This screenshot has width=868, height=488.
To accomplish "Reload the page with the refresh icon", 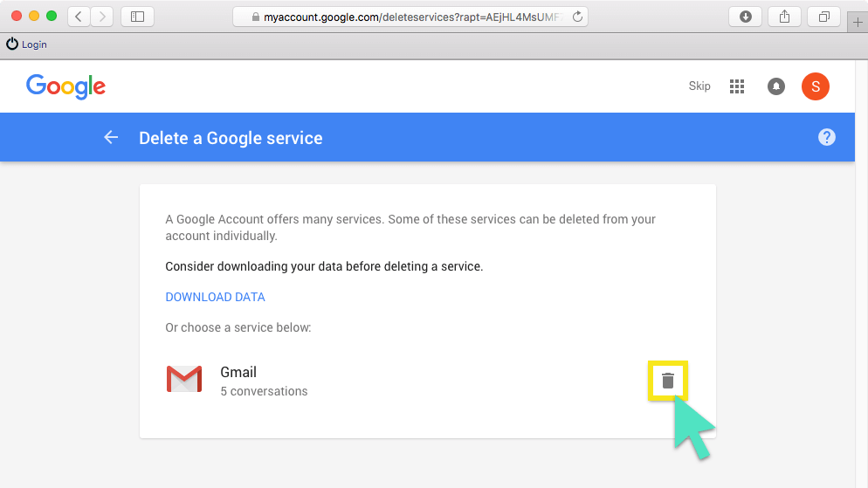I will (x=577, y=17).
